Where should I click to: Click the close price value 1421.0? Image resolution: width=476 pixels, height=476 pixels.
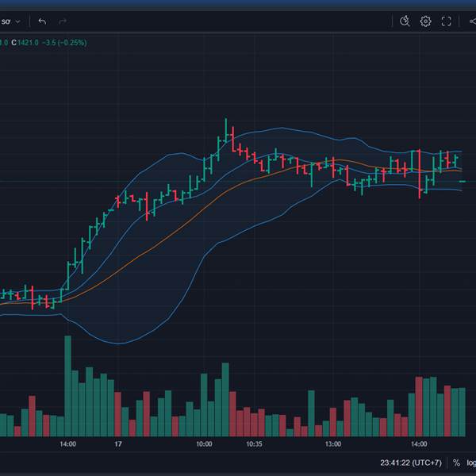pyautogui.click(x=28, y=43)
